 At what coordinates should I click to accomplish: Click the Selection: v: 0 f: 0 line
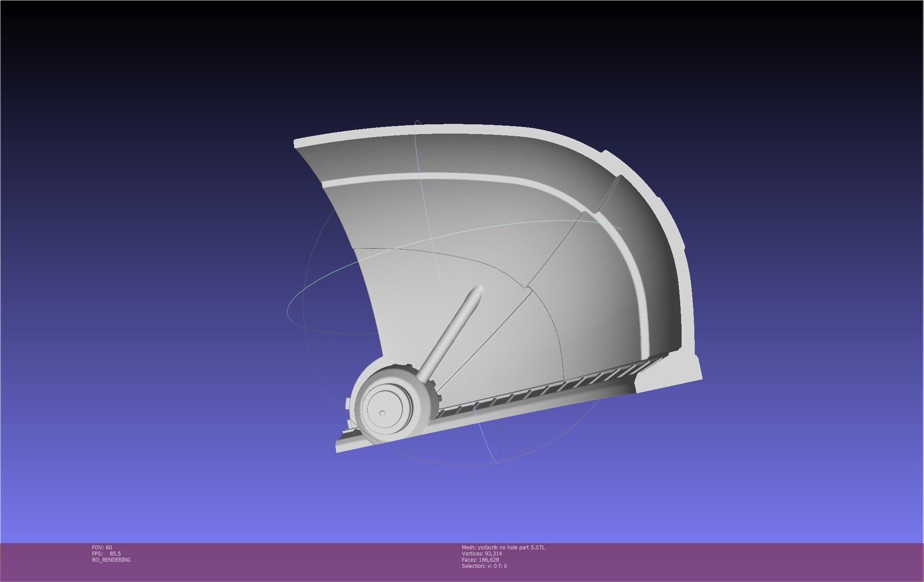[484, 566]
